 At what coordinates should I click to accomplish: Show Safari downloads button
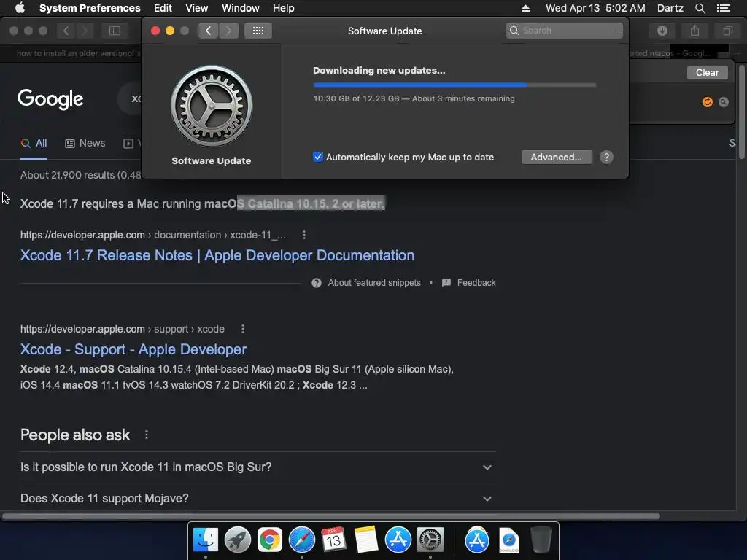coord(662,31)
